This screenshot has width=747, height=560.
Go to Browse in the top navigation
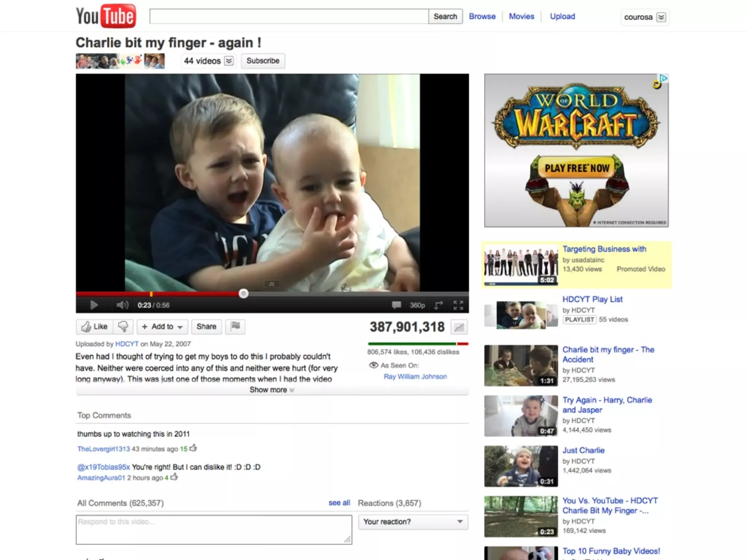(x=482, y=16)
